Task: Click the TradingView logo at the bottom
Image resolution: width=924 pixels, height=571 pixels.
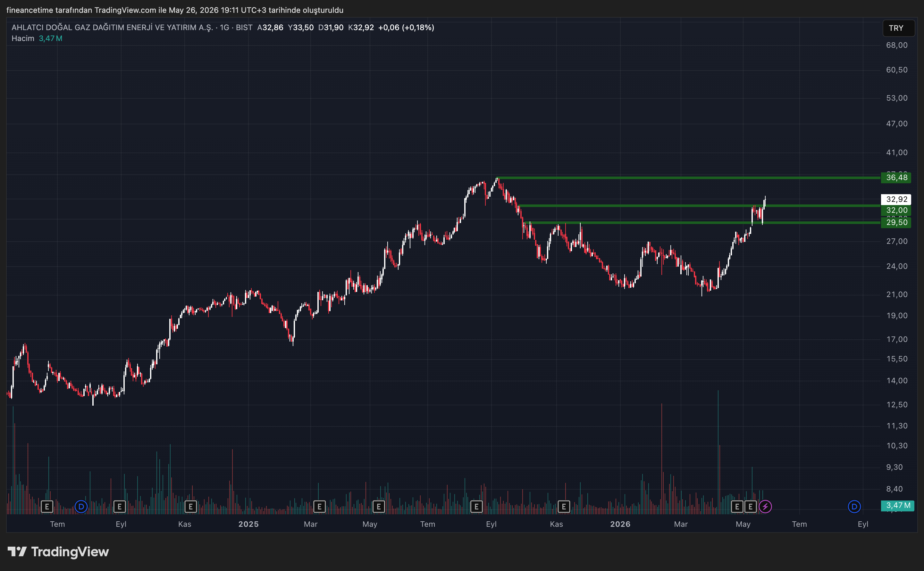Action: (x=58, y=552)
